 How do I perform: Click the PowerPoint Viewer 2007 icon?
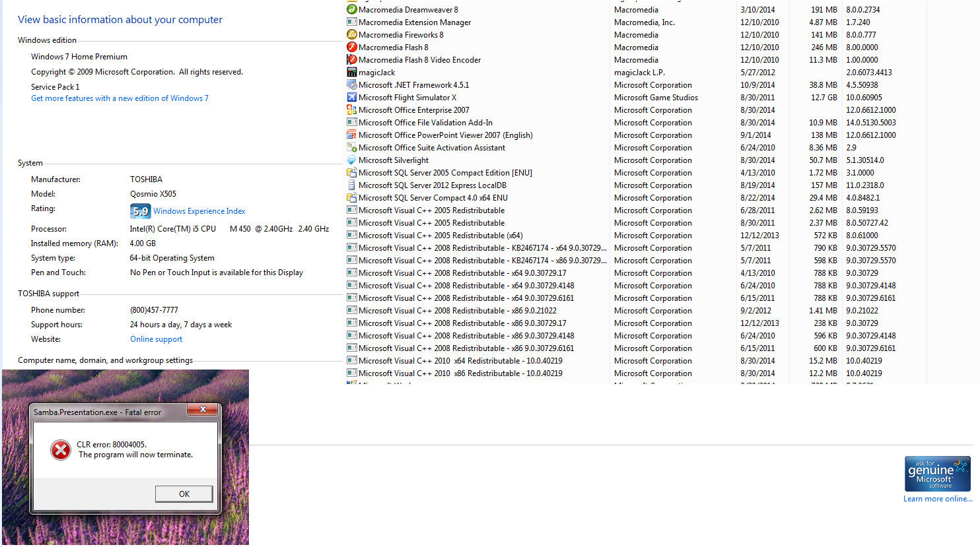pos(352,135)
